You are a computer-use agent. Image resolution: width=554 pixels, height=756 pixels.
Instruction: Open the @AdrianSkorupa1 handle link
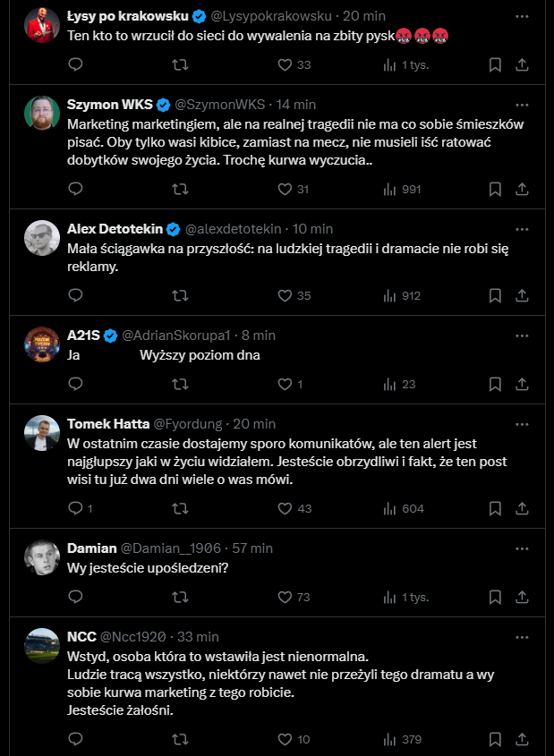(176, 336)
